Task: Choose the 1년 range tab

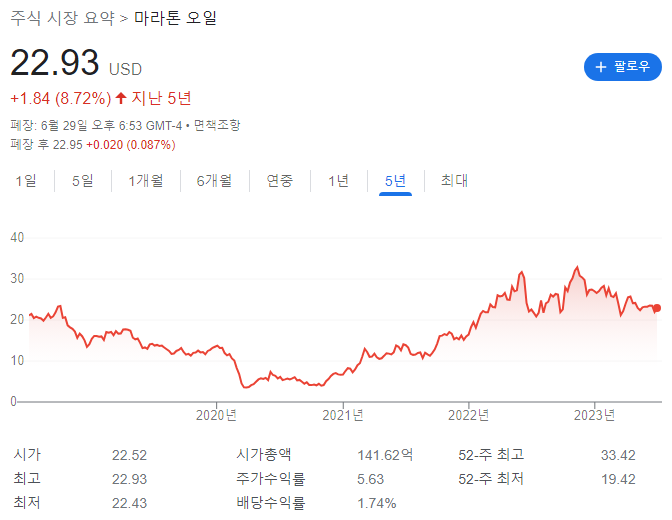Action: click(339, 180)
